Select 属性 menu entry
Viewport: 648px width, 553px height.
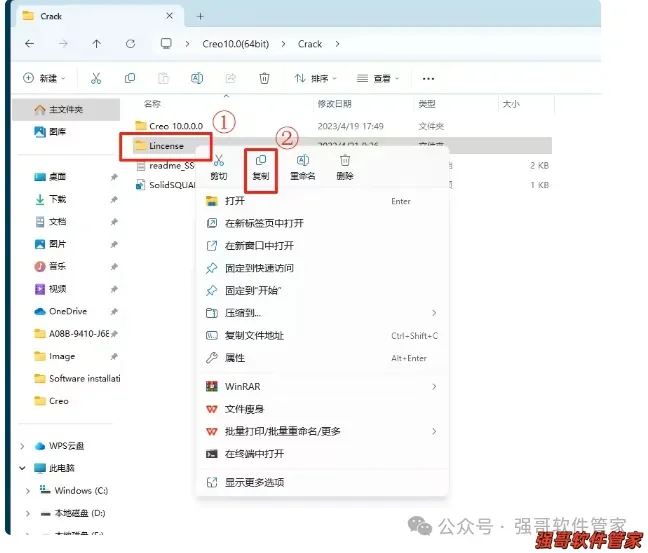[x=322, y=358]
